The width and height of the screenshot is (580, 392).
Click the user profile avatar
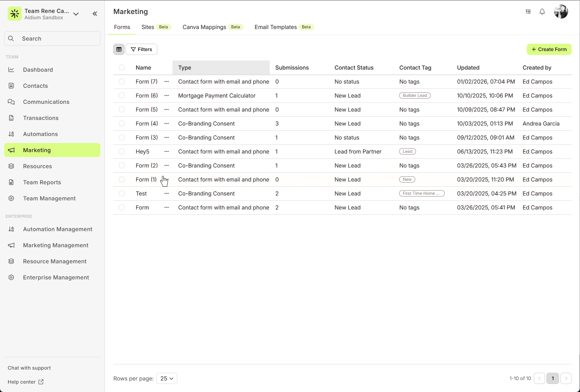click(561, 12)
